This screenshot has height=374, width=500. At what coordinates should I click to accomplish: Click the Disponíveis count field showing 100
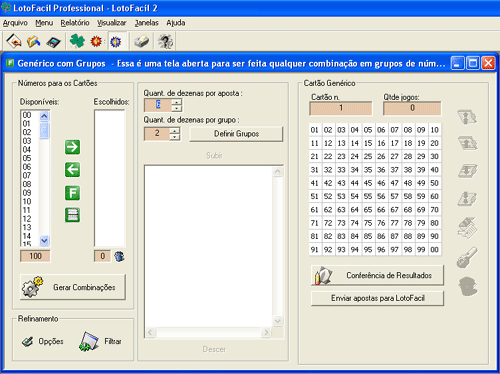tap(35, 256)
